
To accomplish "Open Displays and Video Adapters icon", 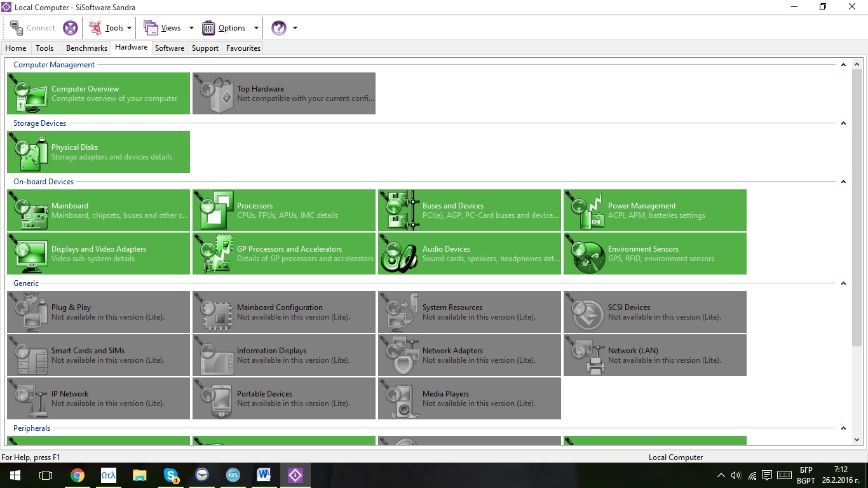I will (x=29, y=254).
